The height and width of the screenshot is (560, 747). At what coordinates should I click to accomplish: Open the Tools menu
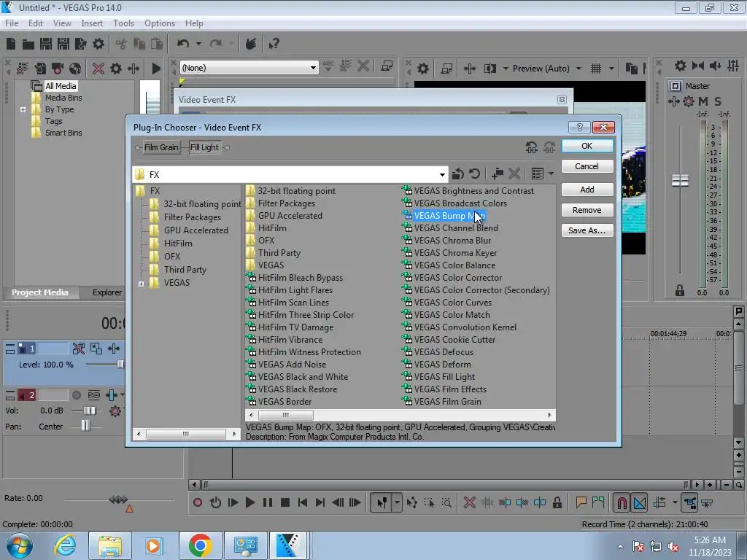coord(123,23)
